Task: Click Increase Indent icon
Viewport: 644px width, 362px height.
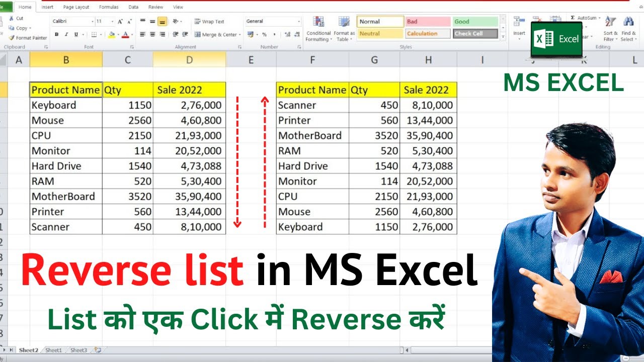Action: [185, 35]
